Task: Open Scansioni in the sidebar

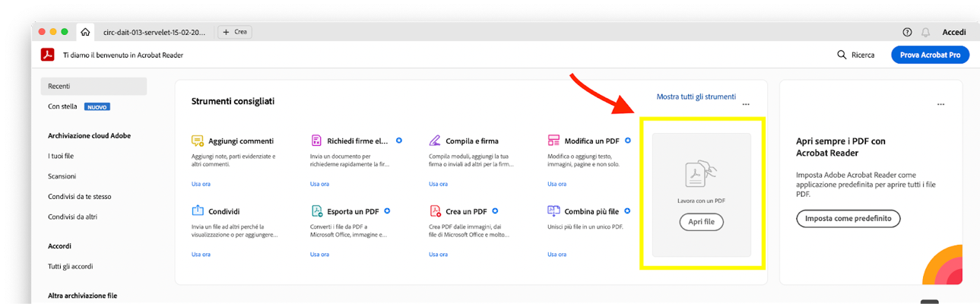Action: click(62, 176)
